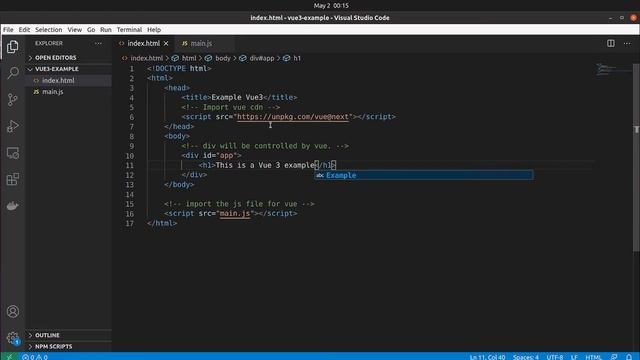Place cursor on Example Vue3 title text
Screen dimensions: 640x360
coord(237,98)
